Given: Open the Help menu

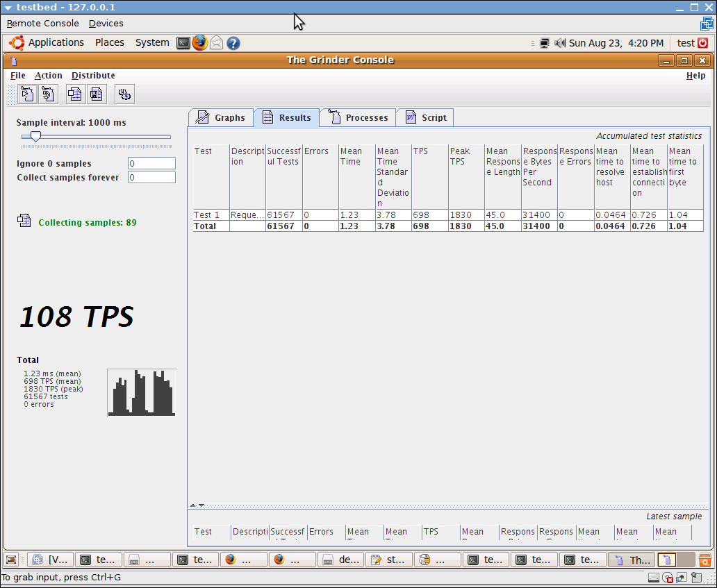Looking at the screenshot, I should click(695, 76).
